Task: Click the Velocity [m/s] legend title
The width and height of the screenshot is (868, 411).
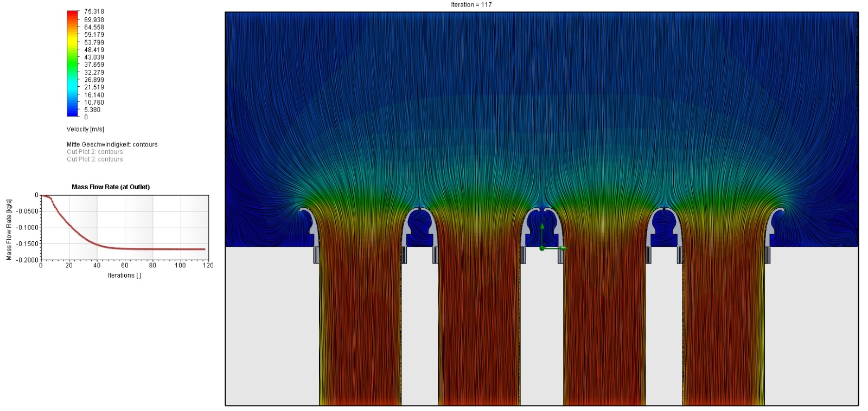Action: click(85, 129)
